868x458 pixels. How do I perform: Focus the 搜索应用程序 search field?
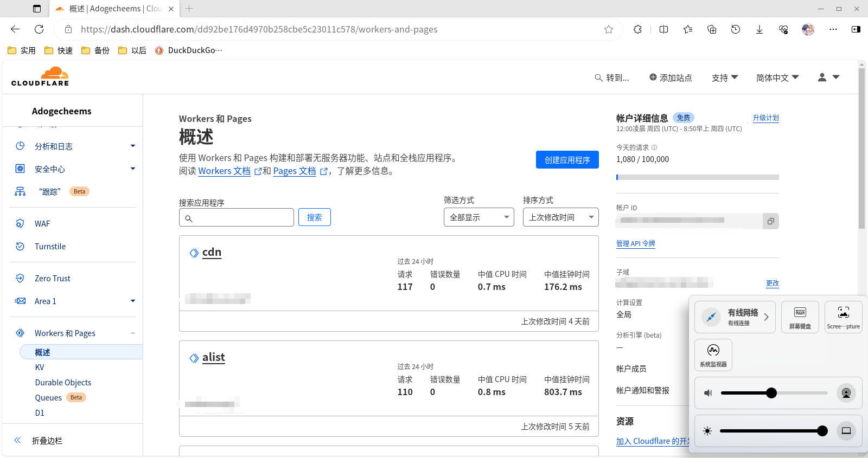pyautogui.click(x=237, y=217)
